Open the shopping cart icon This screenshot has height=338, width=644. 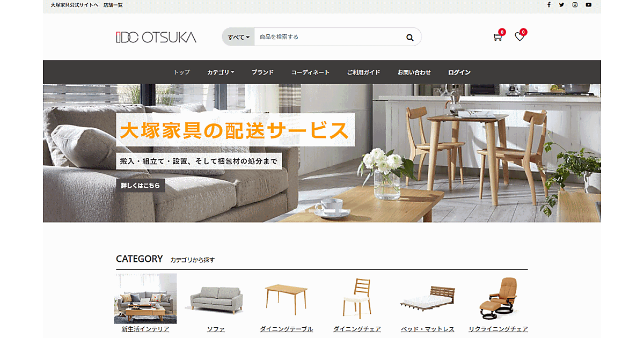tap(497, 37)
